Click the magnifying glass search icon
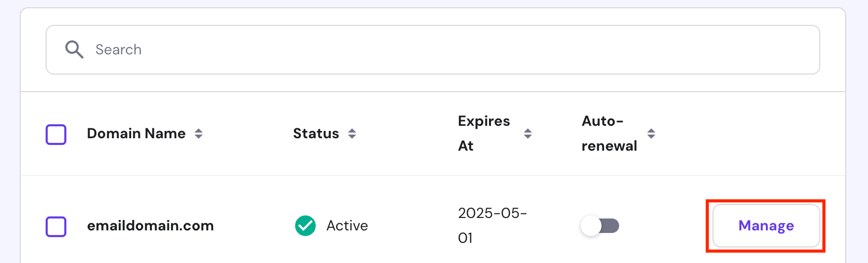Screen dimensions: 868x263 [x=74, y=50]
